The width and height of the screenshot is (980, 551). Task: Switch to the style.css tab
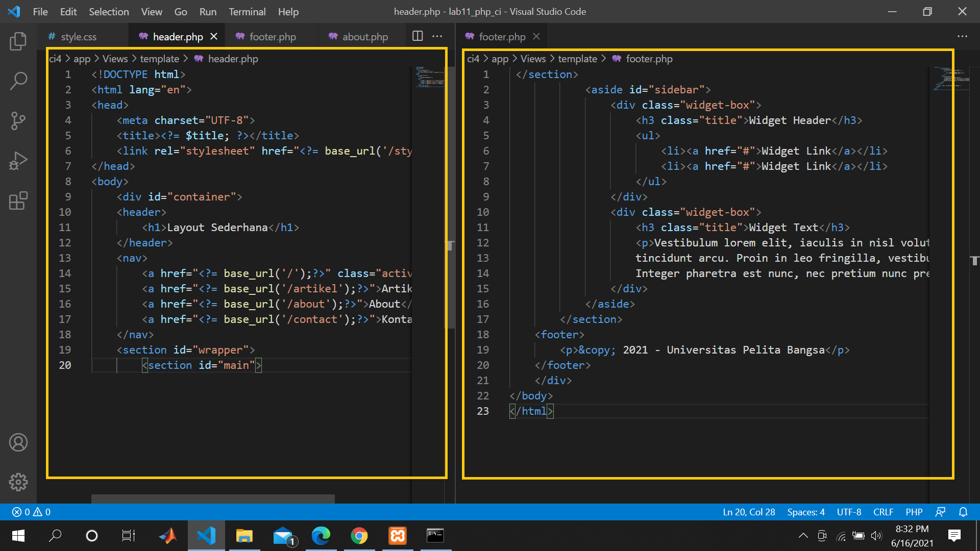click(79, 37)
